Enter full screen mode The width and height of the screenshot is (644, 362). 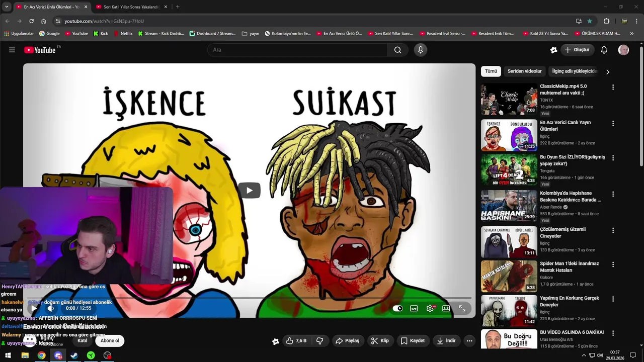click(462, 308)
